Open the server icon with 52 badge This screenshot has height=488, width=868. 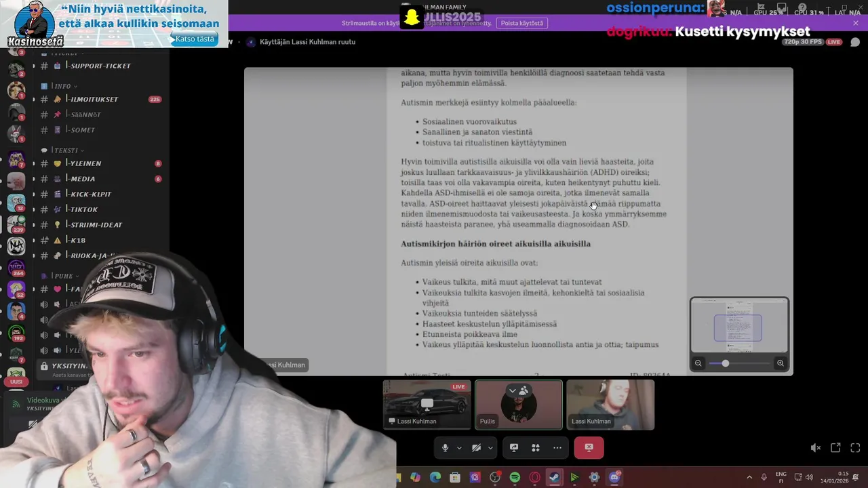[16, 290]
